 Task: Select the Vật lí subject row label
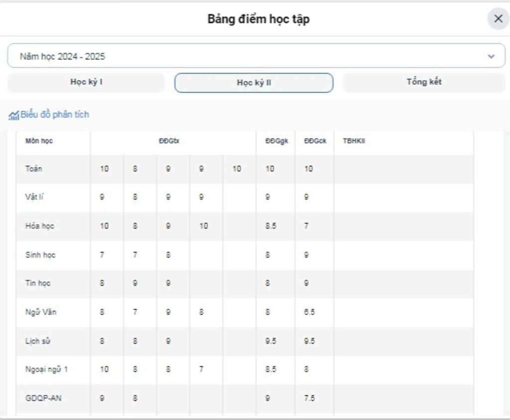[34, 197]
